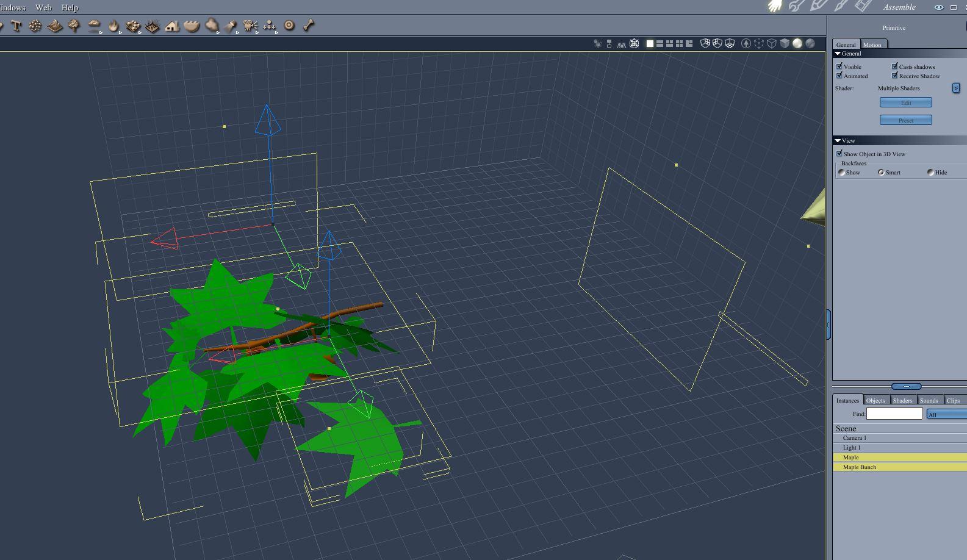The width and height of the screenshot is (967, 560).
Task: Click the Fire primitive icon
Action: point(113,26)
